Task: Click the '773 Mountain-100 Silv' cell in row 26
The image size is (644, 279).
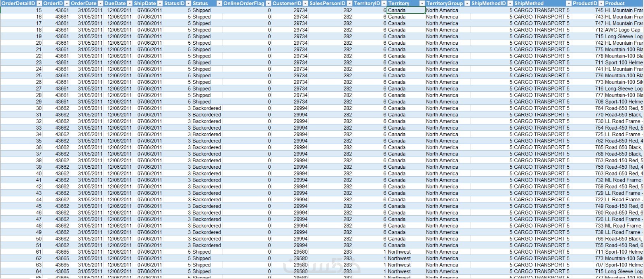Action: pyautogui.click(x=619, y=82)
